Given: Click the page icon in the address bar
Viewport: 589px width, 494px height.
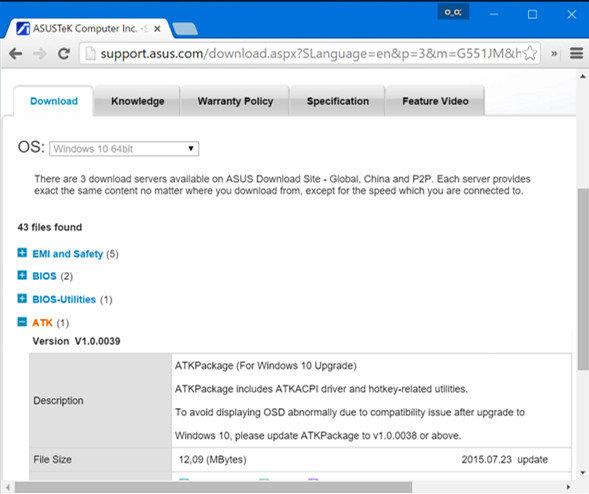Looking at the screenshot, I should pos(90,53).
